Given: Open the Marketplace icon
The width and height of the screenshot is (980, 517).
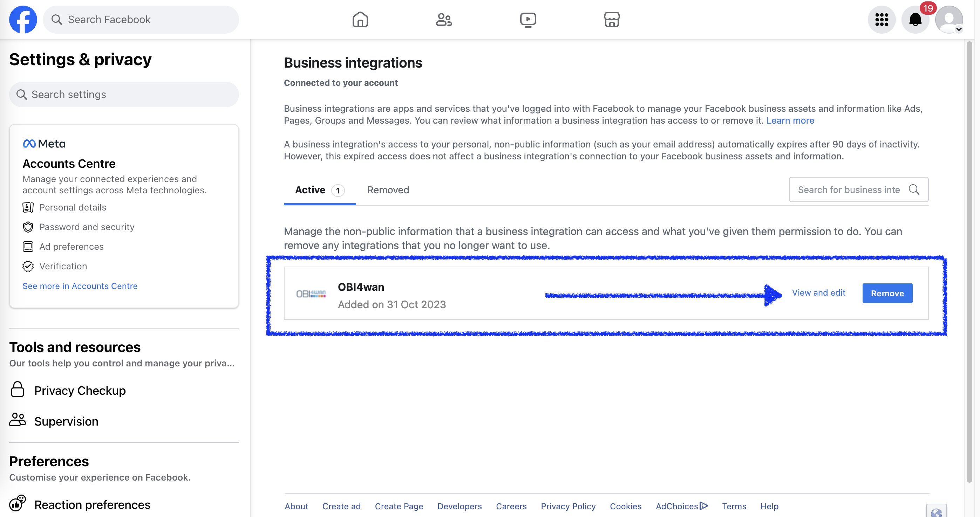Looking at the screenshot, I should [612, 19].
